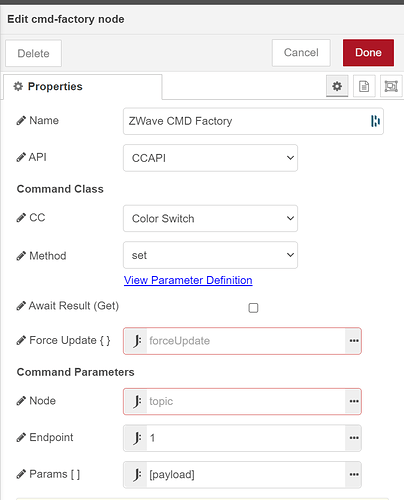Viewport: 404px width, 500px height.
Task: Click the Done button
Action: (x=368, y=53)
